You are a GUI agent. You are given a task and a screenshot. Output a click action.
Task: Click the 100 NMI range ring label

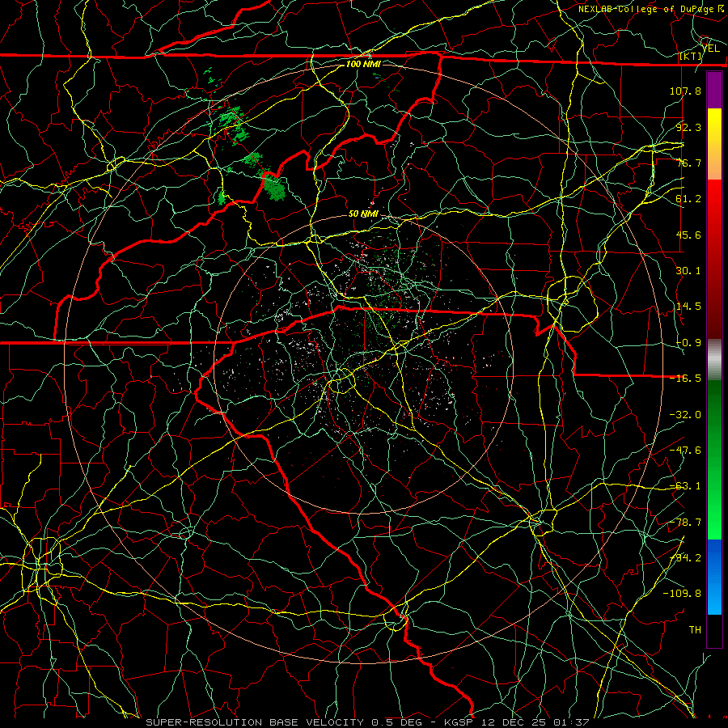pyautogui.click(x=363, y=64)
